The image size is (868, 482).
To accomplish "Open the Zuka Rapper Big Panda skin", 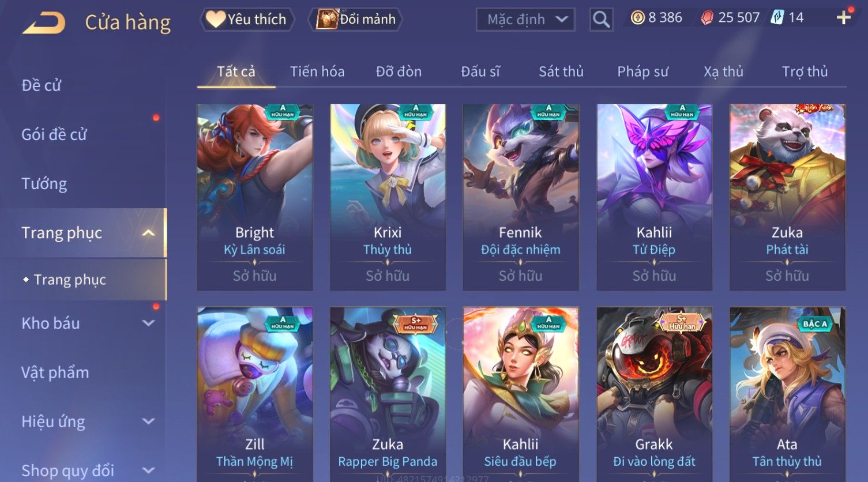I will pos(388,394).
